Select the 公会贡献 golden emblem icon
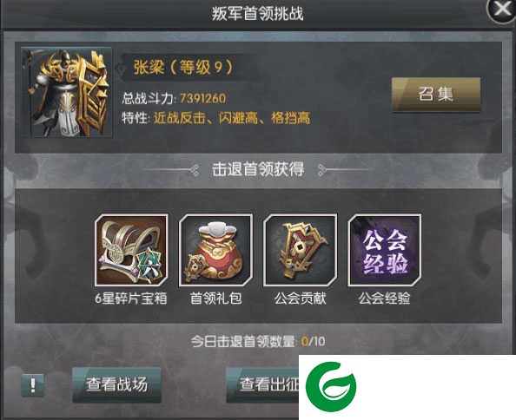 pyautogui.click(x=300, y=251)
